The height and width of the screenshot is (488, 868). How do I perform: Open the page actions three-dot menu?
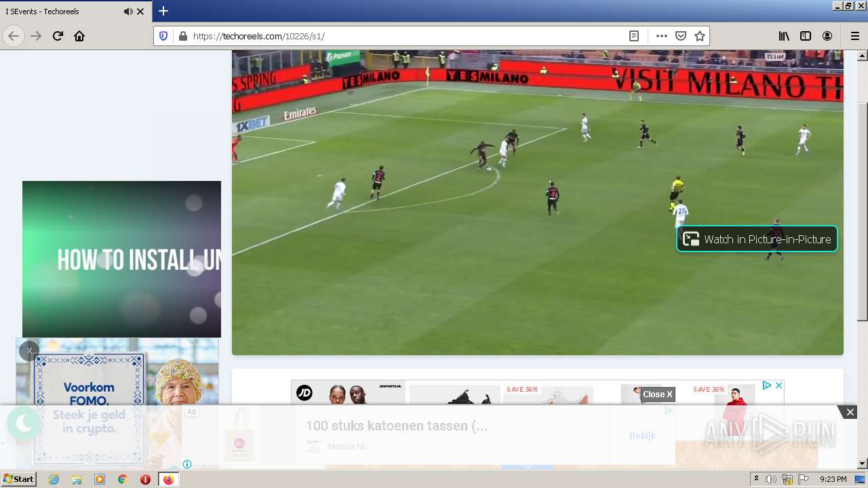click(x=661, y=36)
